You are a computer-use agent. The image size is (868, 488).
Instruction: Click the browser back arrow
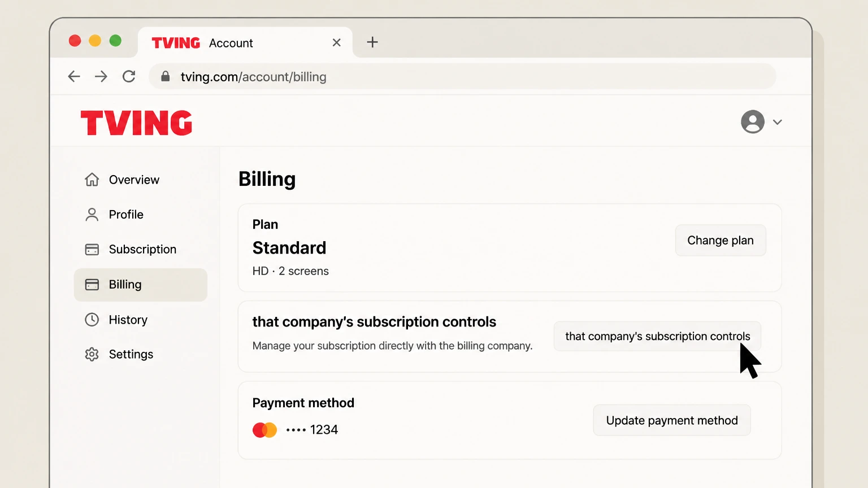click(x=74, y=76)
